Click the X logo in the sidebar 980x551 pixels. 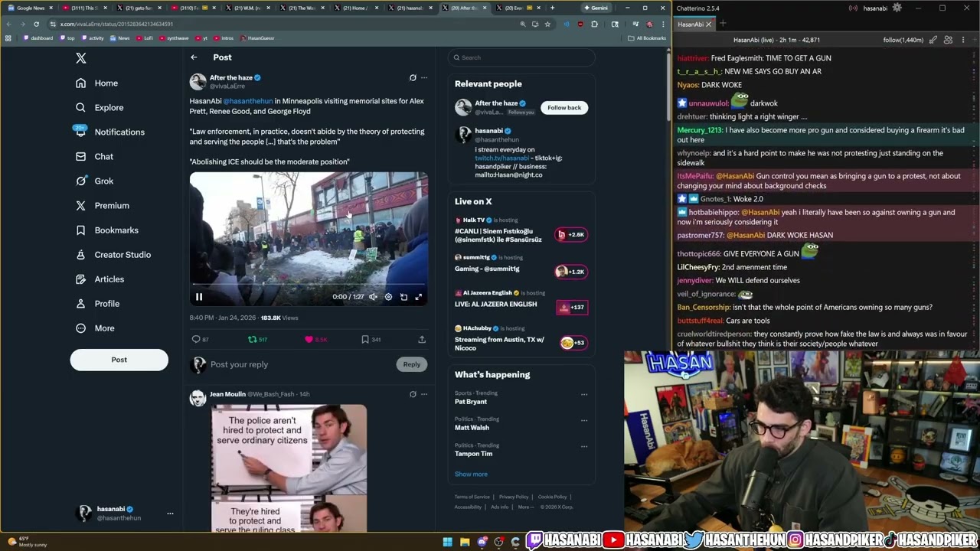click(x=81, y=58)
